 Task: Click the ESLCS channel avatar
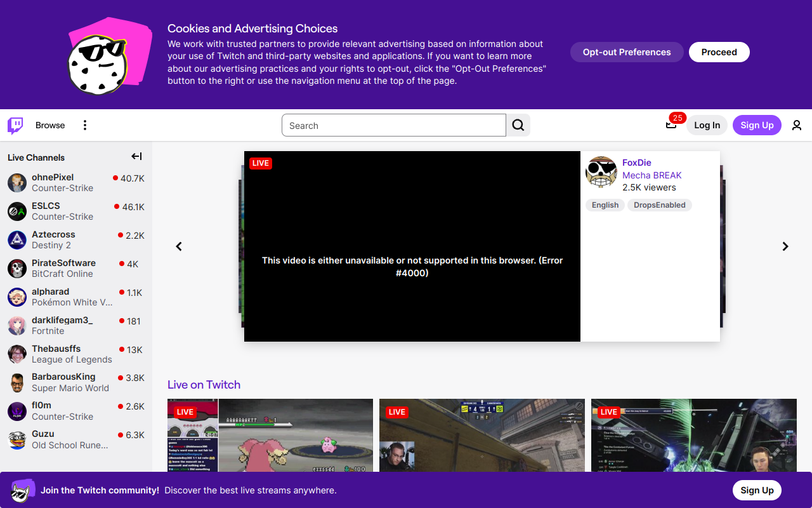(x=17, y=211)
